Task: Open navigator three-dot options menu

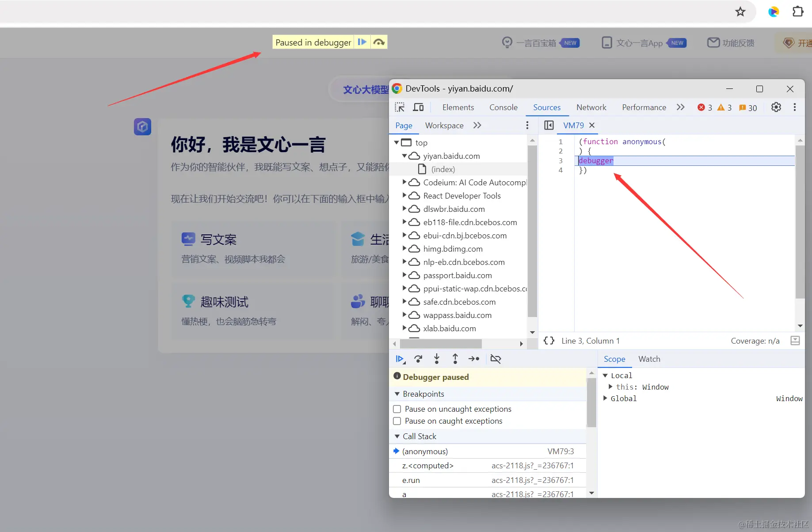Action: pos(527,125)
